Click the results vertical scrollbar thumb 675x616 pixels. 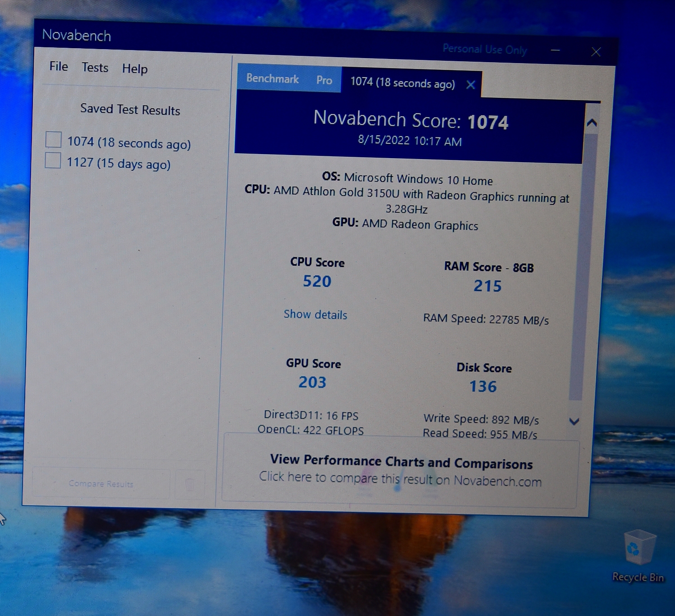coord(583,266)
